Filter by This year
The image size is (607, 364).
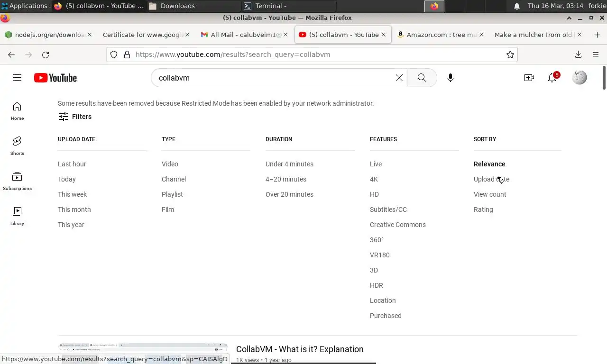[71, 225]
